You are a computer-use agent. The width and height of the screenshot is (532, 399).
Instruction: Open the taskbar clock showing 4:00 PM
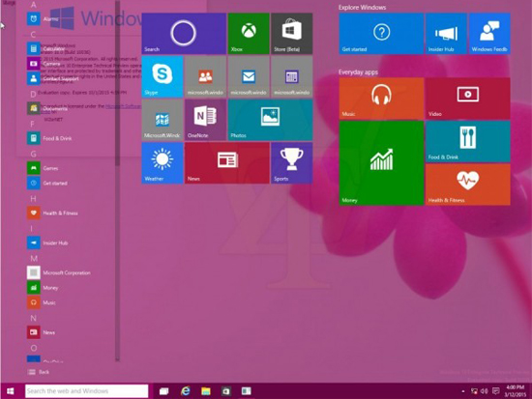[x=515, y=391]
